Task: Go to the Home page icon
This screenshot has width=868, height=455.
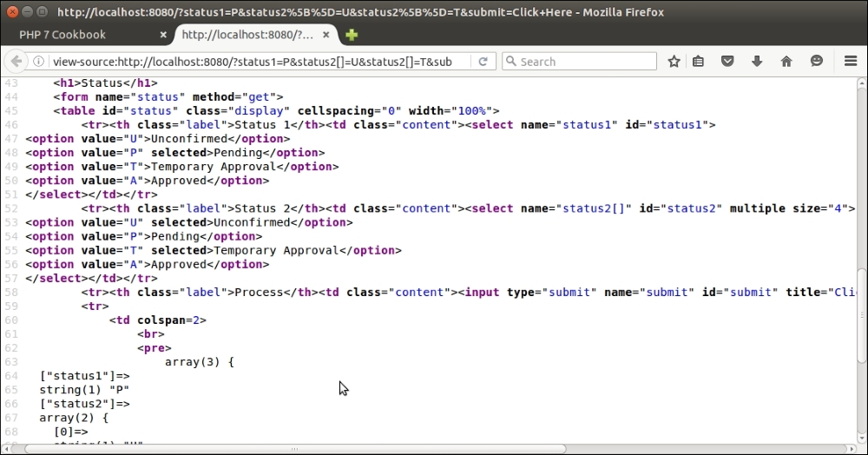Action: click(x=786, y=62)
